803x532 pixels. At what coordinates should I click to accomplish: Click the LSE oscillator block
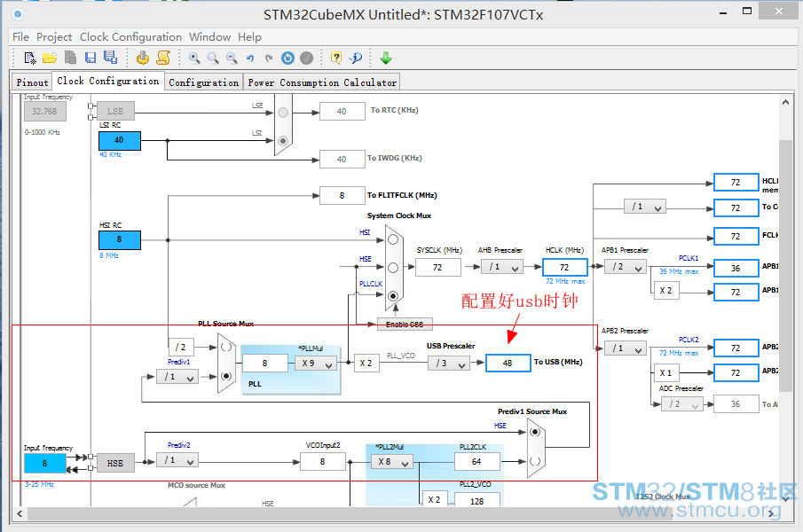115,111
